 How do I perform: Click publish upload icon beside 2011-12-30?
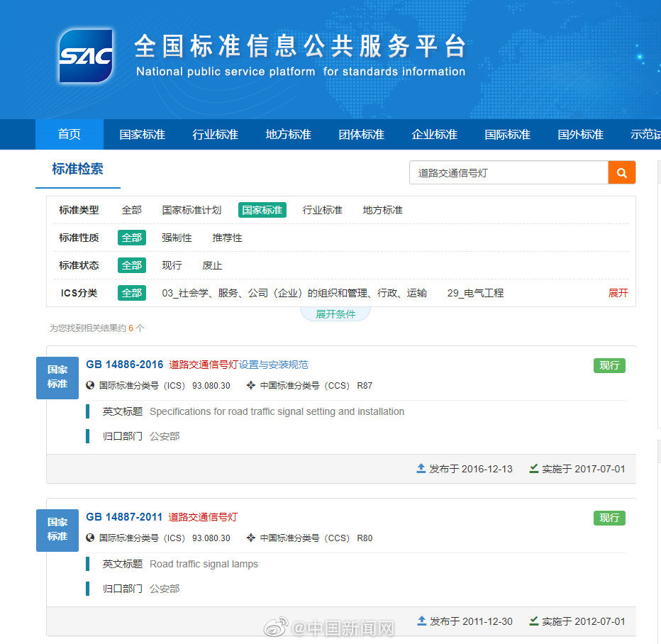421,621
